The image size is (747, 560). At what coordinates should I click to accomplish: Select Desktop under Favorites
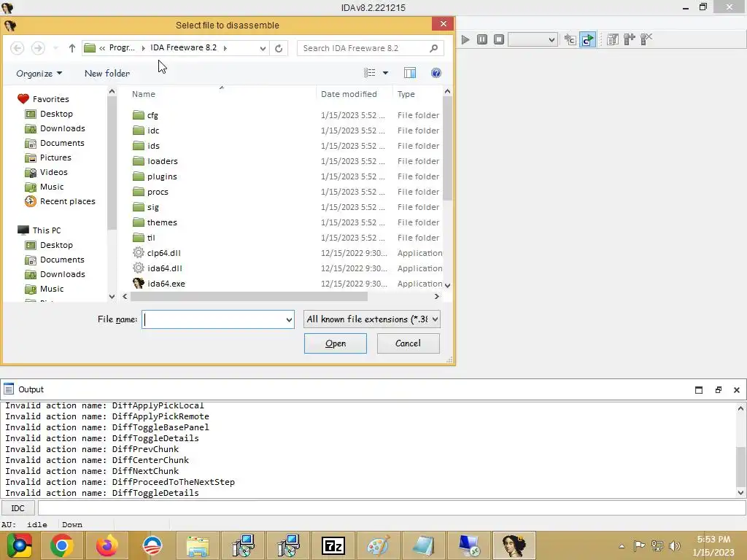tap(56, 114)
